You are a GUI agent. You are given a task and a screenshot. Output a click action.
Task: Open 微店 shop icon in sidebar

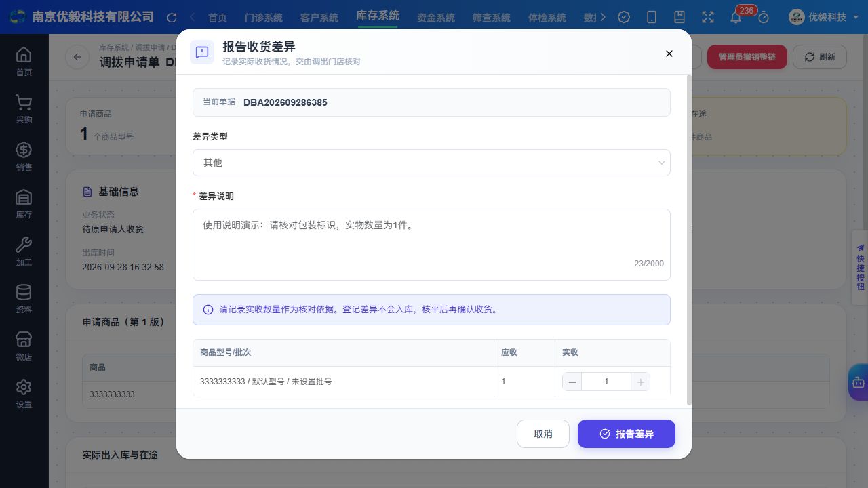[x=24, y=346]
